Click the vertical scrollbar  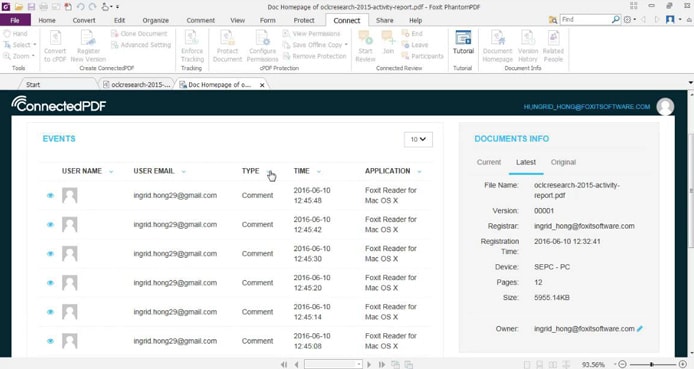pyautogui.click(x=690, y=190)
